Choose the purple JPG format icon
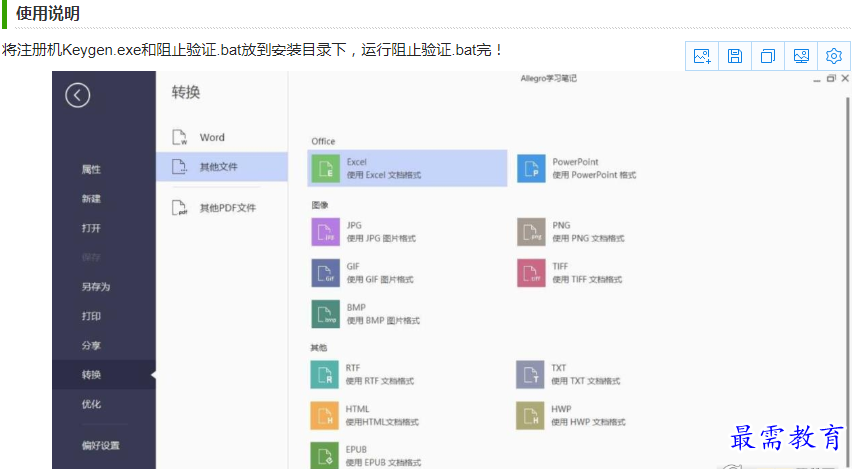 point(325,232)
